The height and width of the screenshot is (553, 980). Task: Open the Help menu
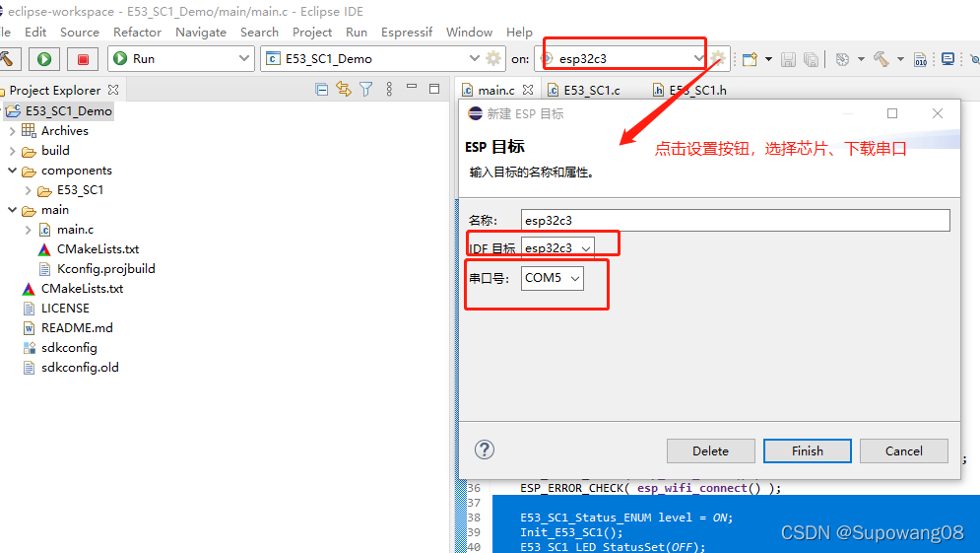[519, 32]
